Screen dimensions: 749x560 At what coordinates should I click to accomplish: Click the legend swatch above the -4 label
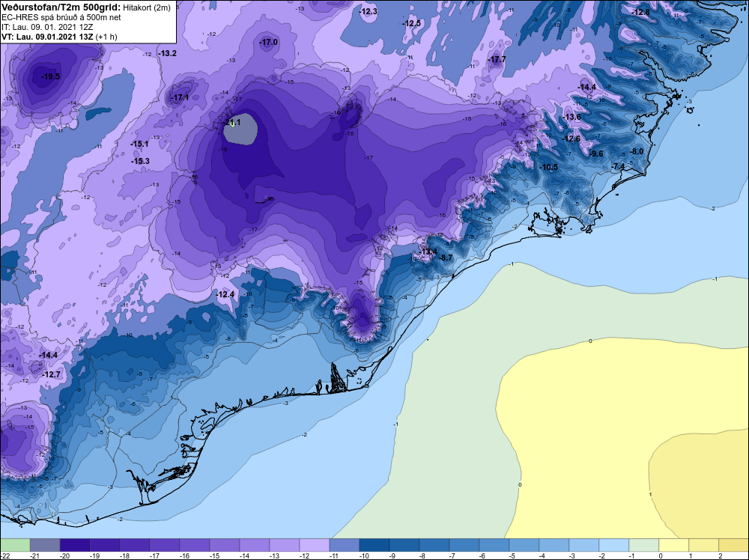click(x=554, y=545)
